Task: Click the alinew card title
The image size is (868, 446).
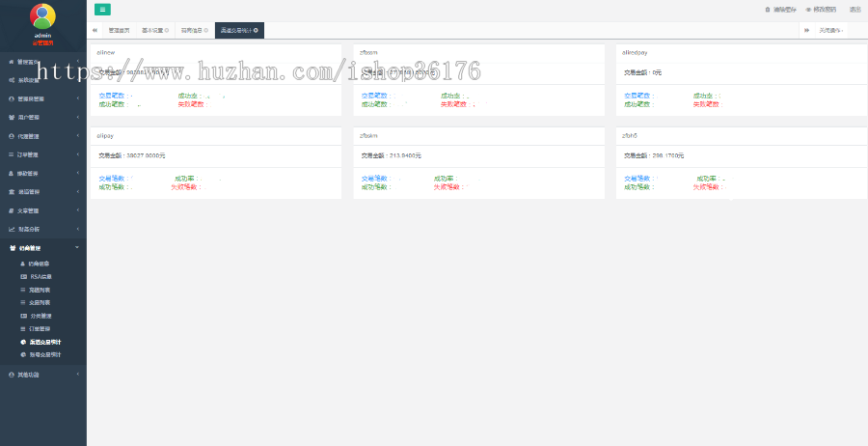Action: point(106,53)
